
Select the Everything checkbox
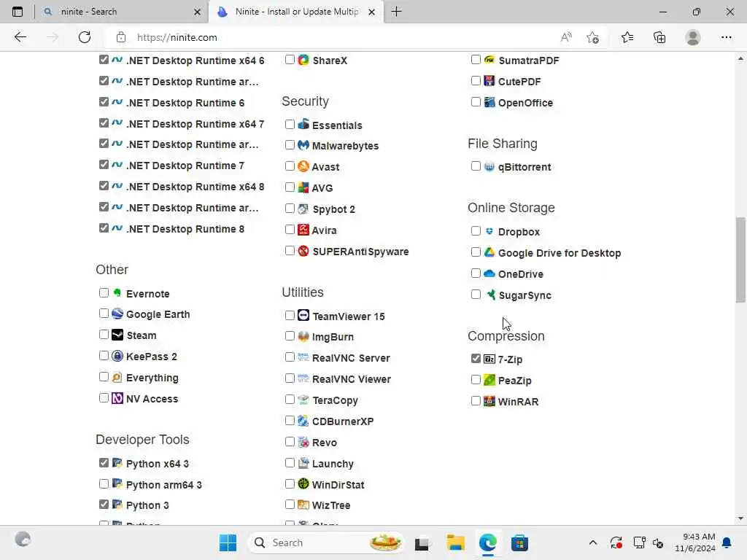104,377
